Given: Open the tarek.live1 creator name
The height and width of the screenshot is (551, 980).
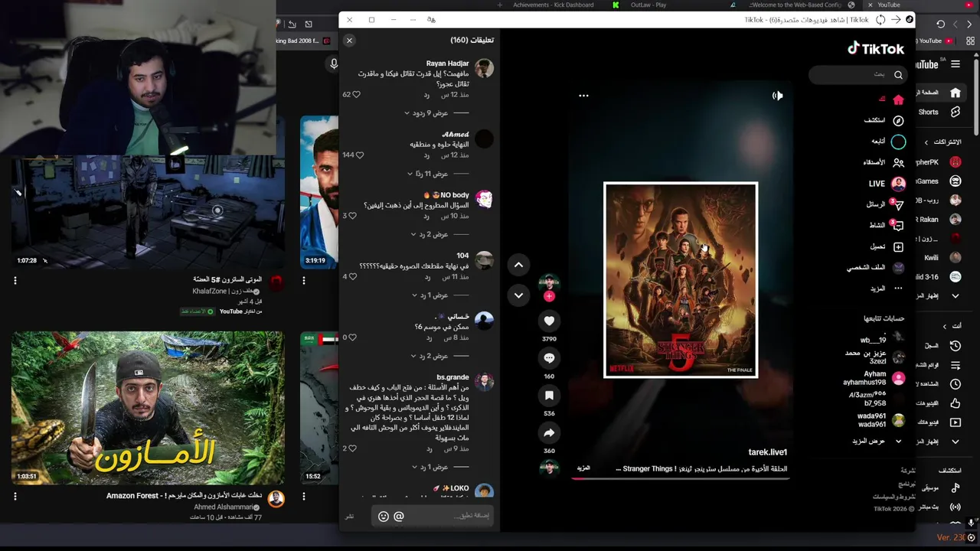Looking at the screenshot, I should [767, 452].
